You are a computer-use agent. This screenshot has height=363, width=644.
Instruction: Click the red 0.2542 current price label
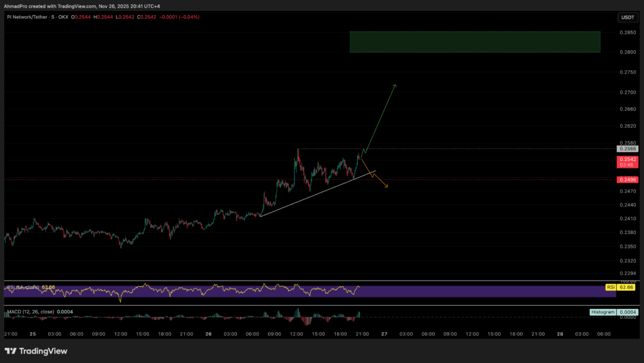pos(628,160)
